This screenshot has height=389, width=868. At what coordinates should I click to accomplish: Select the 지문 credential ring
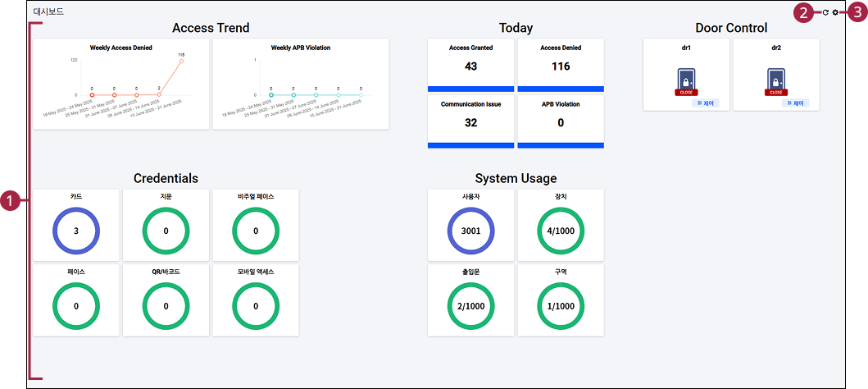click(166, 231)
